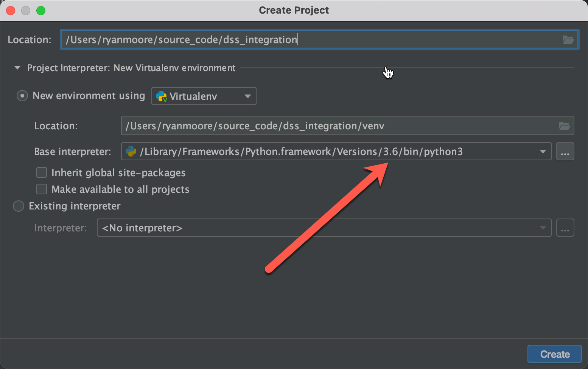This screenshot has height=369, width=588.
Task: Open the Base interpreter browse (...) button
Action: (565, 152)
